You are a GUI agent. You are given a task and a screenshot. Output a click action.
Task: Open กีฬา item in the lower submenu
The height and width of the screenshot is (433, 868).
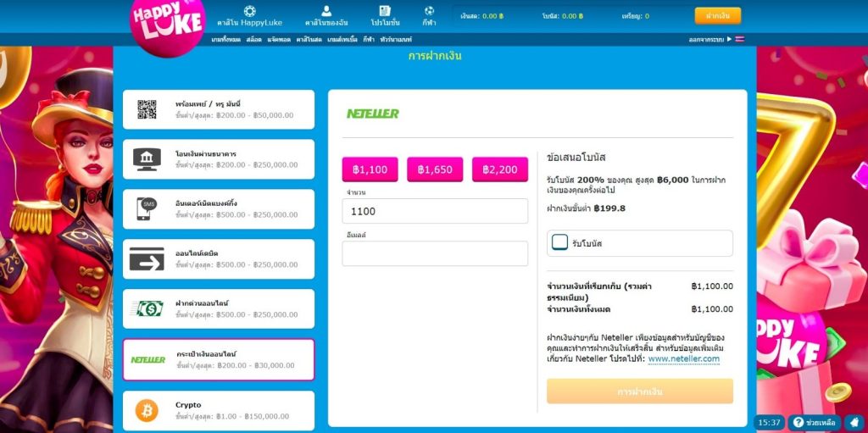369,40
